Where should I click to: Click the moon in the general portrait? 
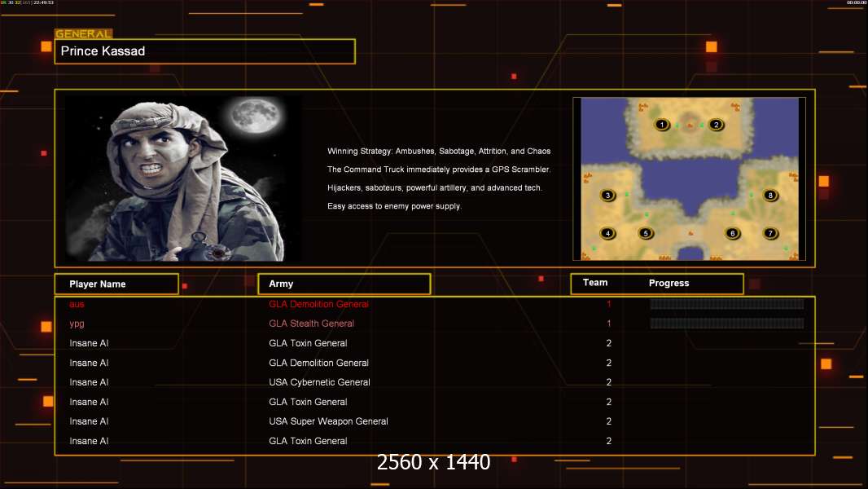256,116
